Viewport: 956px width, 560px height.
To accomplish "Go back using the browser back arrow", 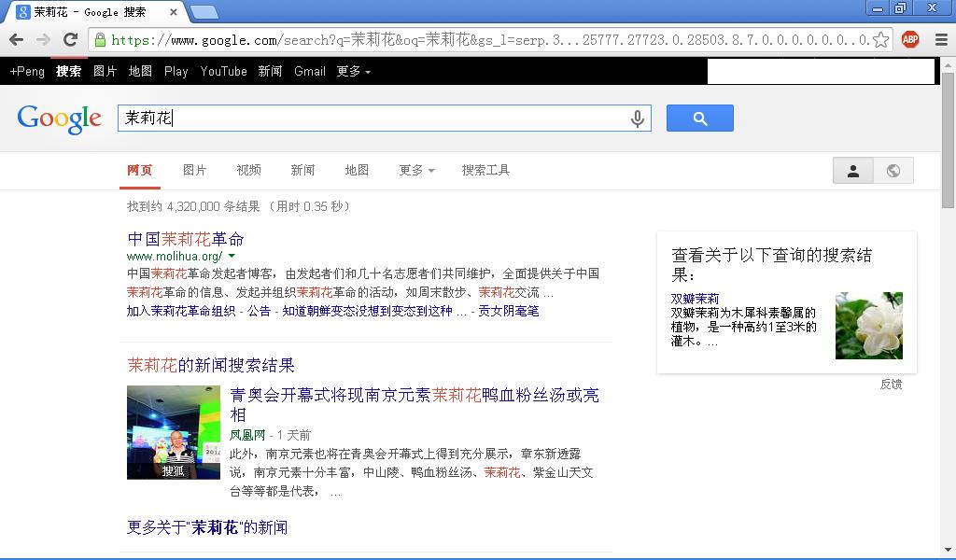I will click(x=17, y=40).
